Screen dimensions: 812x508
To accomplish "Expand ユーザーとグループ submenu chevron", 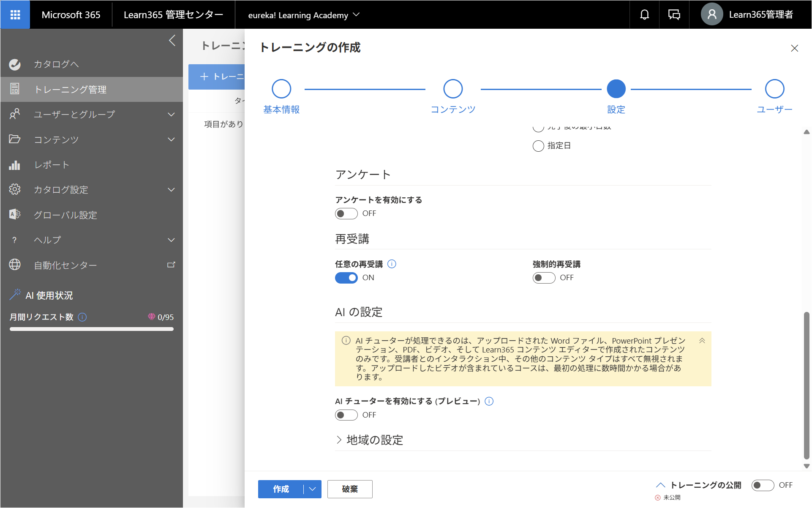I will click(171, 115).
